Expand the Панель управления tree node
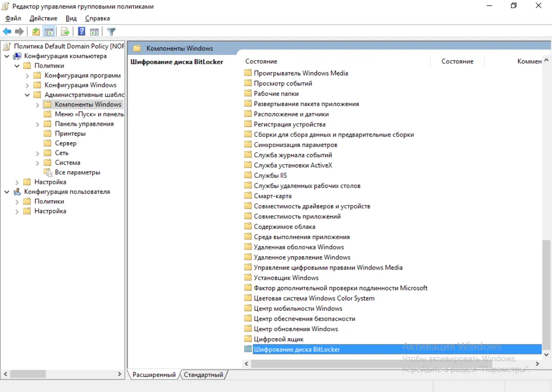The height and width of the screenshot is (392, 552). (x=38, y=124)
